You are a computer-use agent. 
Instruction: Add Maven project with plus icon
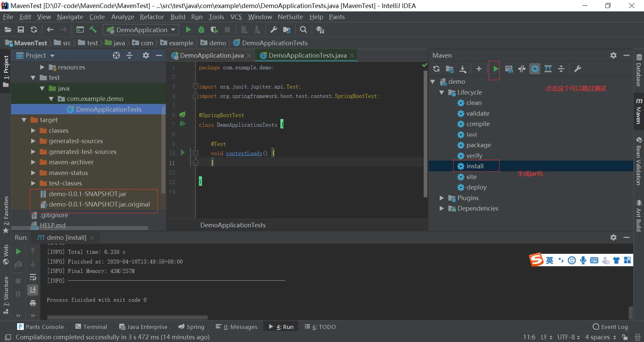point(479,69)
